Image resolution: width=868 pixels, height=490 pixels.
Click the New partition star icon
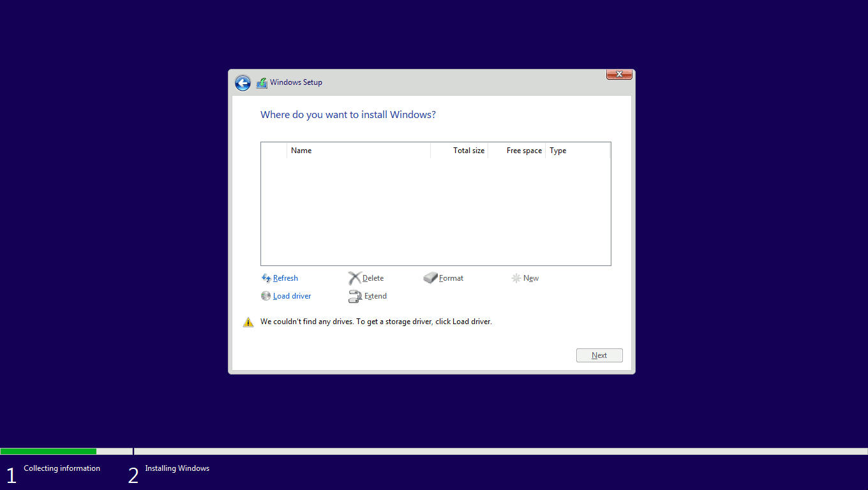click(x=516, y=278)
